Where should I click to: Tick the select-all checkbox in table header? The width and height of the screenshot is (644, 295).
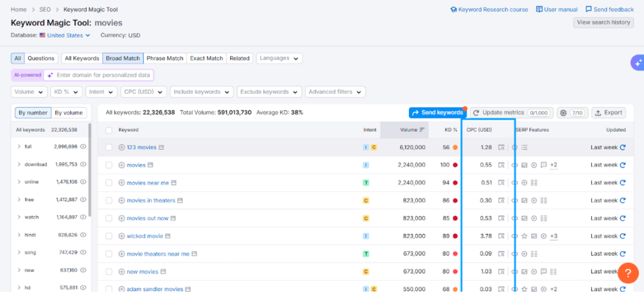109,130
